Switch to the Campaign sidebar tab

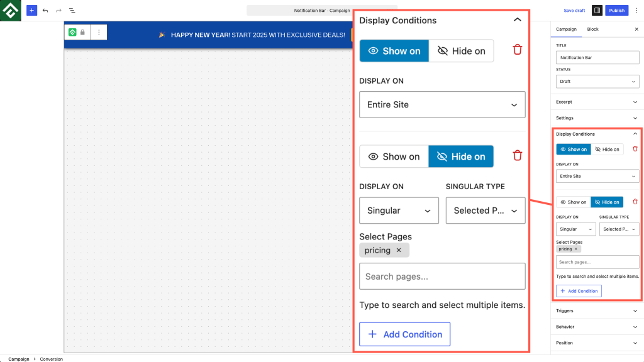pyautogui.click(x=566, y=29)
